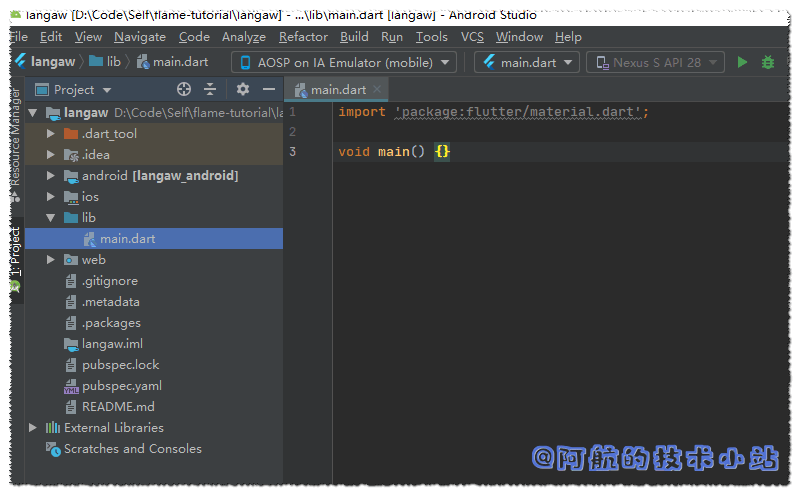Click the void main() line in editor
Viewport: 800px width, 495px height.
(380, 152)
